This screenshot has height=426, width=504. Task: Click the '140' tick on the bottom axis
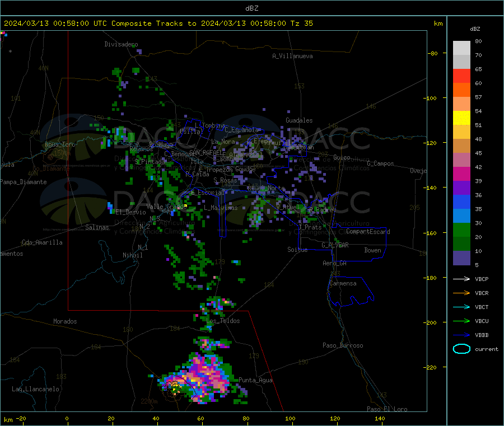pyautogui.click(x=380, y=418)
